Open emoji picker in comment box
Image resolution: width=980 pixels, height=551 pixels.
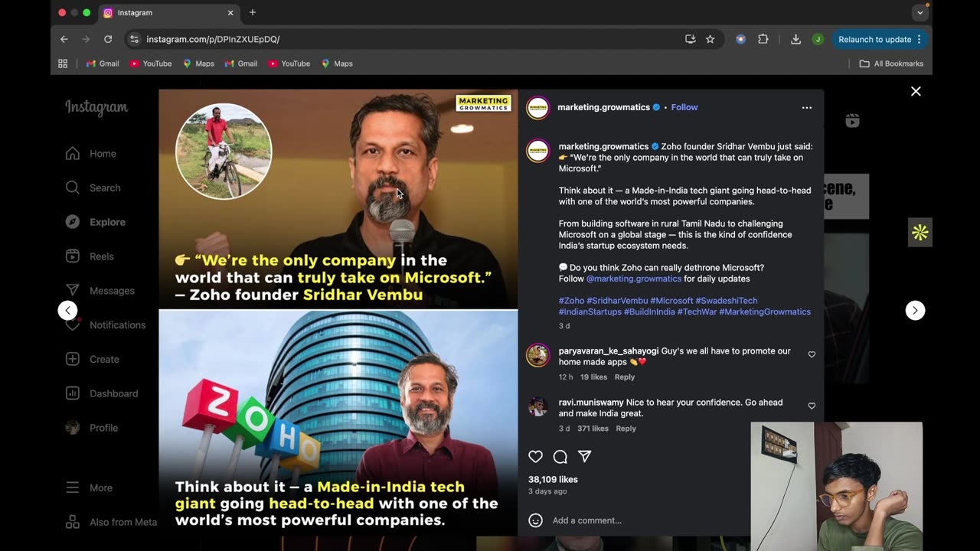tap(536, 520)
